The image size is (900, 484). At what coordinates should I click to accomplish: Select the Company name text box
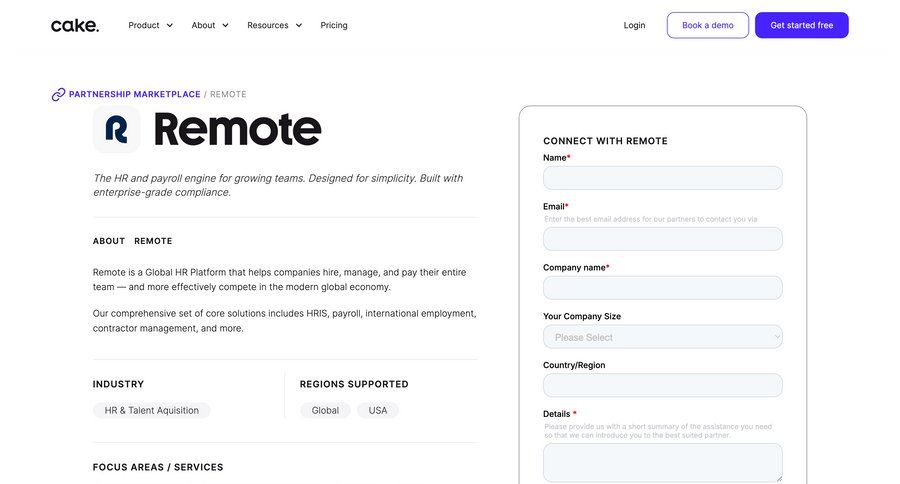pyautogui.click(x=662, y=288)
